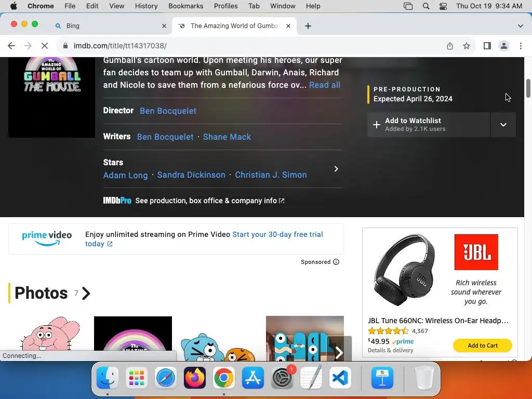Viewport: 532px width, 399px height.
Task: Open director Ben Bocquelet link
Action: coord(168,111)
